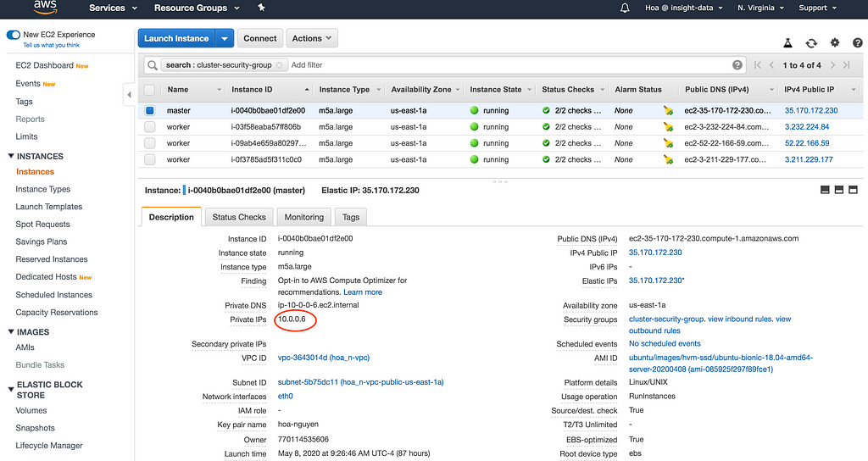Click the pin shortcuts star icon
This screenshot has width=868, height=461.
(x=261, y=8)
